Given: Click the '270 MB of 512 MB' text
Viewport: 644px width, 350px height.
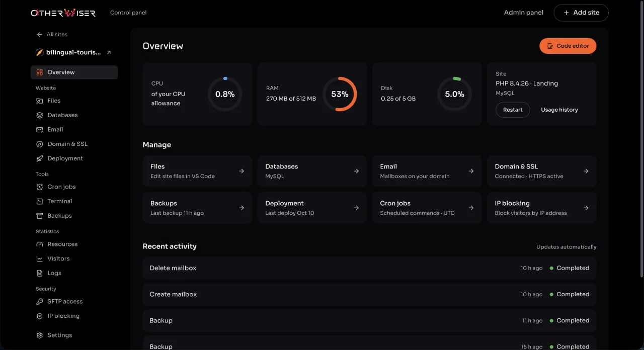Looking at the screenshot, I should click(291, 99).
